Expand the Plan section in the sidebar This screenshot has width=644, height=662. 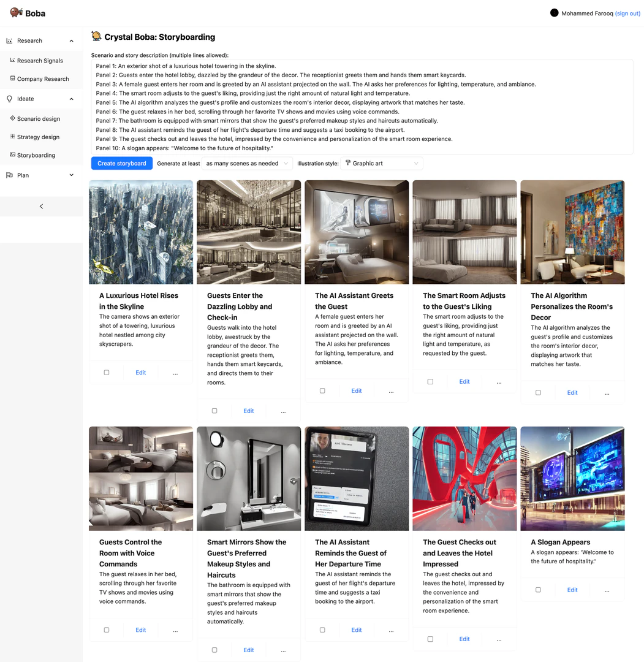71,175
